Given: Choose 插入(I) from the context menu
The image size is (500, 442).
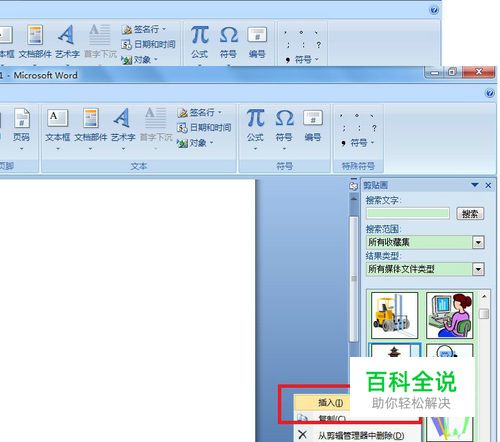Looking at the screenshot, I should 322,403.
